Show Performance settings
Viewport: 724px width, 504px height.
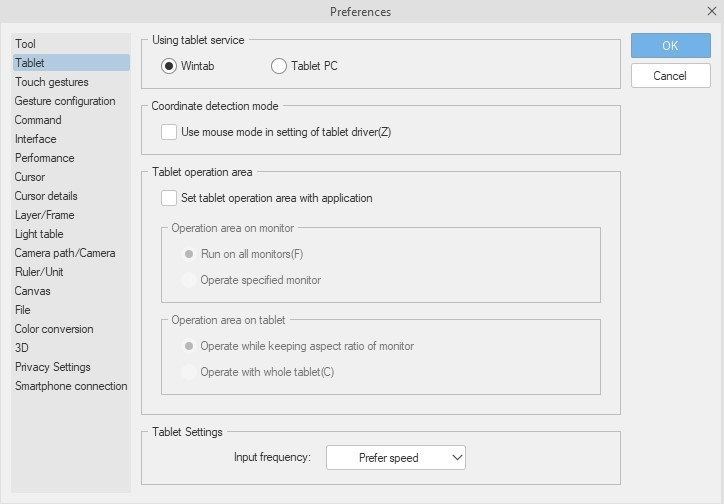click(x=44, y=158)
